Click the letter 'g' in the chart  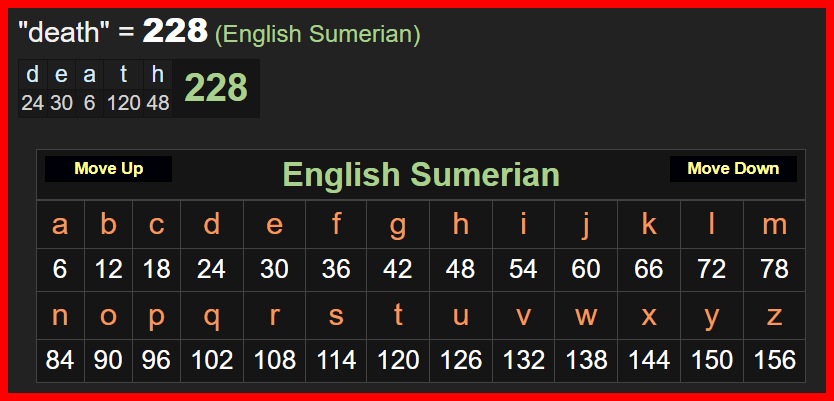click(x=398, y=224)
